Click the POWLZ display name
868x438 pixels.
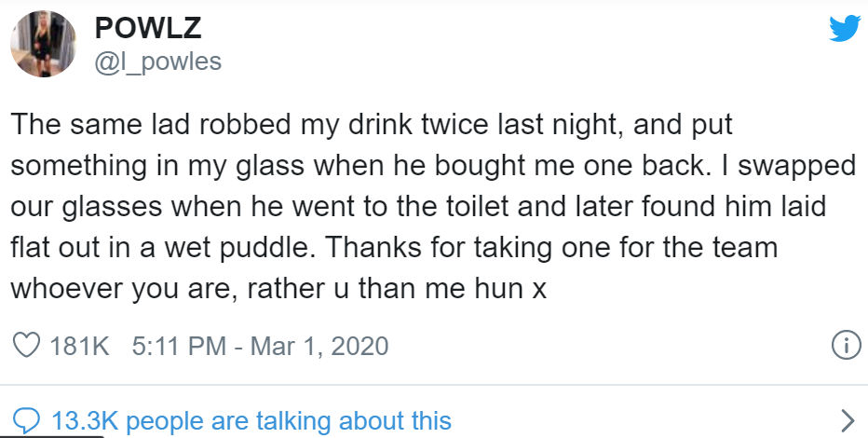(x=146, y=29)
